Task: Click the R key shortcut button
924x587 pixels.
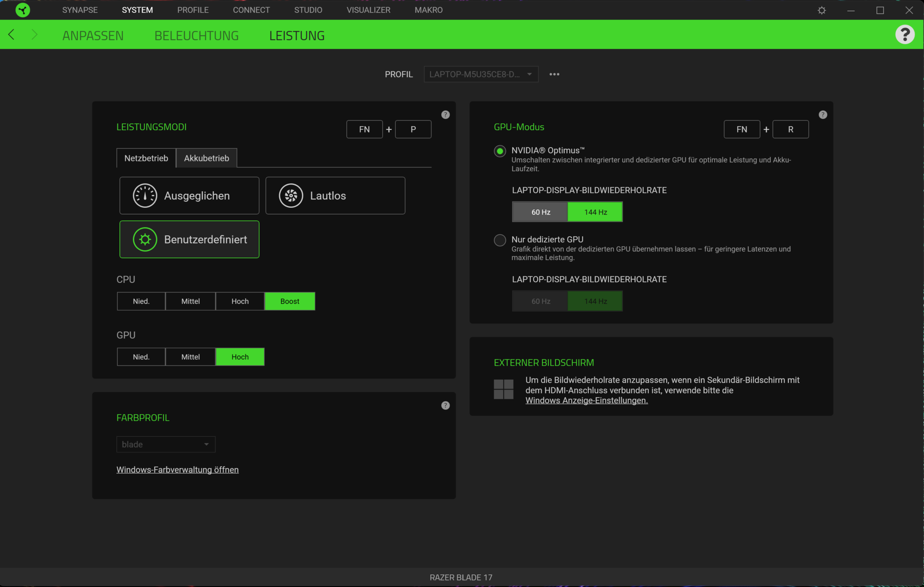Action: (x=790, y=129)
